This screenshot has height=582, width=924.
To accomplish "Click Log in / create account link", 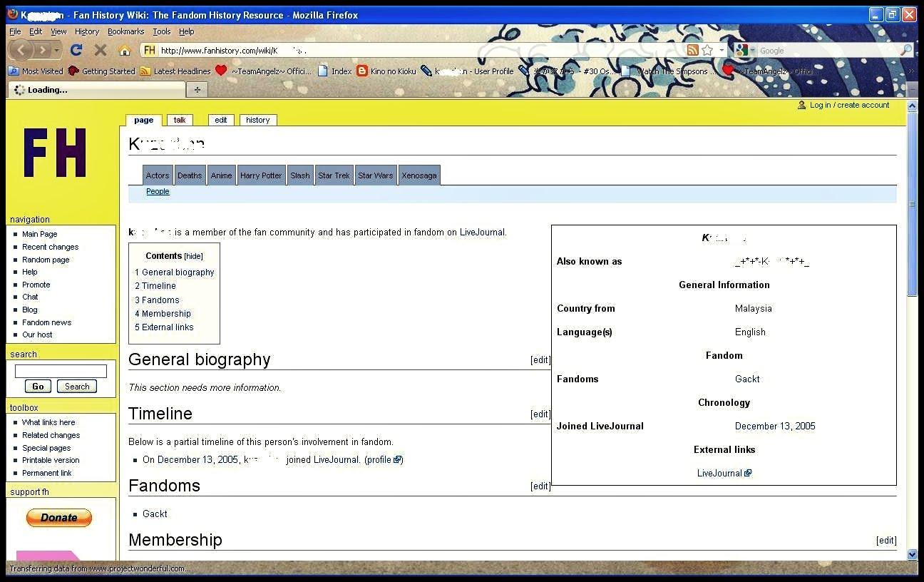I will tap(850, 105).
